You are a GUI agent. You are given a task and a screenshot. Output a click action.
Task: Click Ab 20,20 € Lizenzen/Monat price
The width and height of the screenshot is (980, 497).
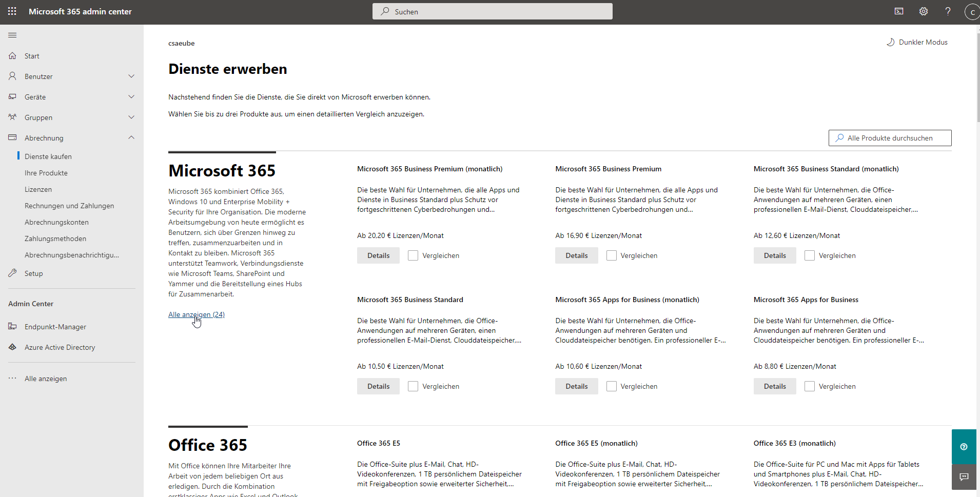[x=400, y=235]
